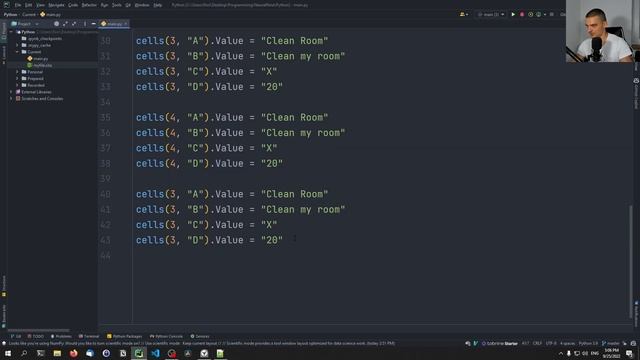Click the CRLF line separator widget
Image resolution: width=640 pixels, height=360 pixels.
point(537,343)
